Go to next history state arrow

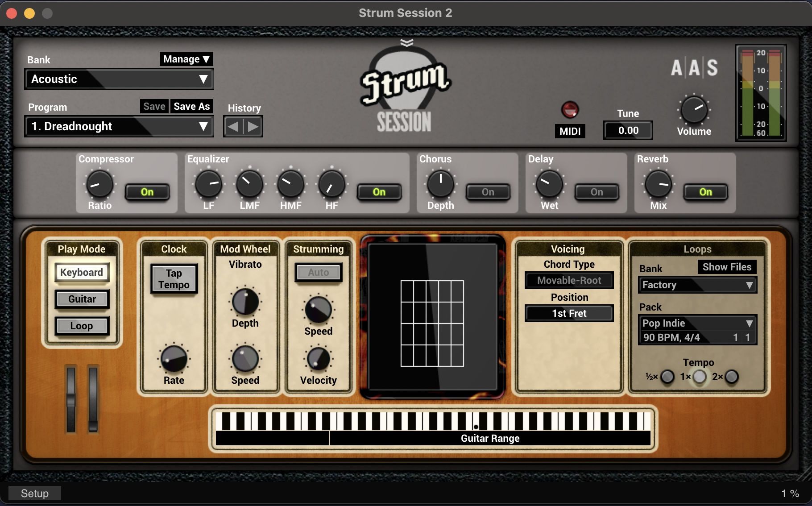coord(253,127)
